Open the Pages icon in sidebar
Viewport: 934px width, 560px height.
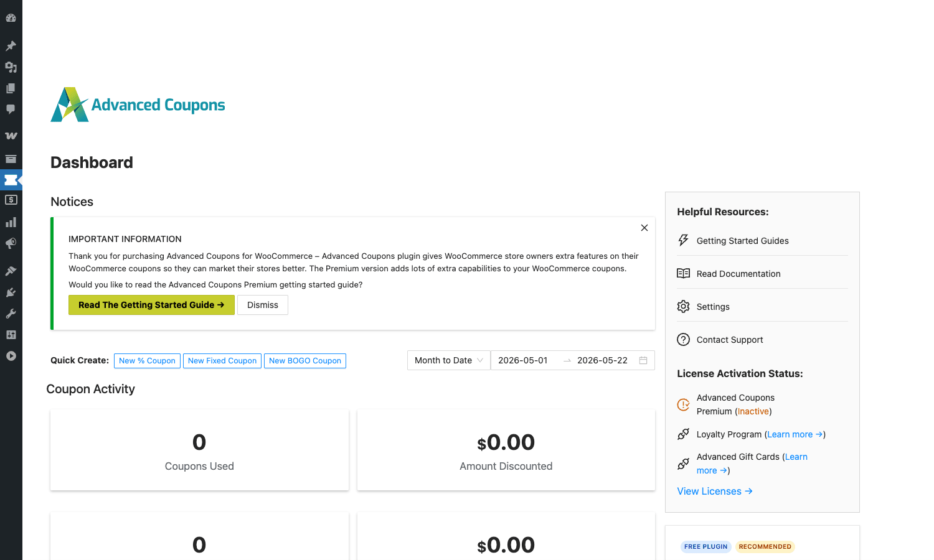[11, 88]
